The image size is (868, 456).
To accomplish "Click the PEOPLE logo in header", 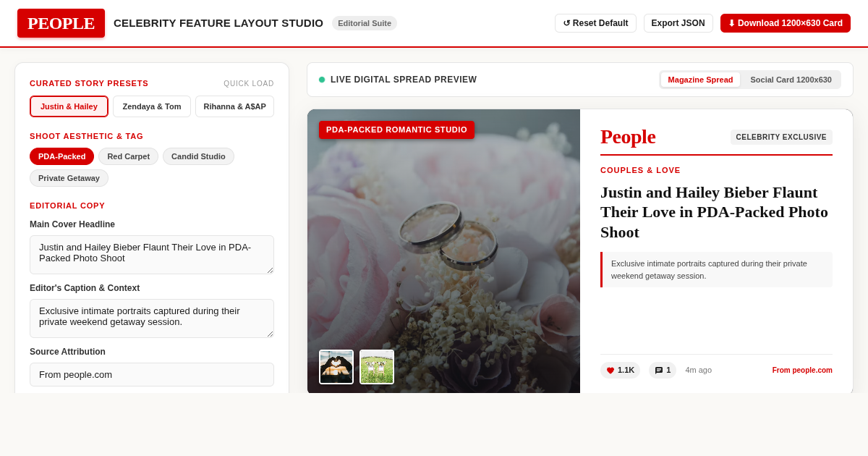I will pyautogui.click(x=61, y=23).
